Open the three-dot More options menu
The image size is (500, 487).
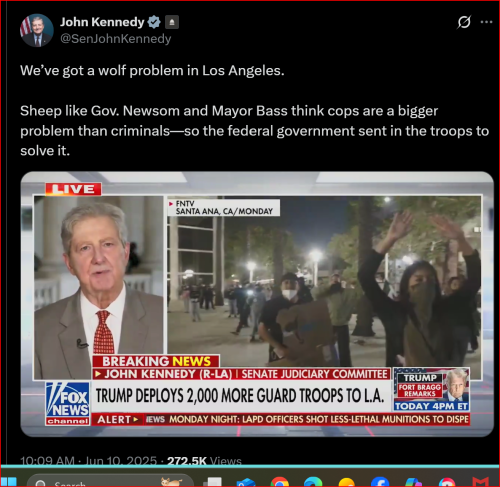coord(486,22)
